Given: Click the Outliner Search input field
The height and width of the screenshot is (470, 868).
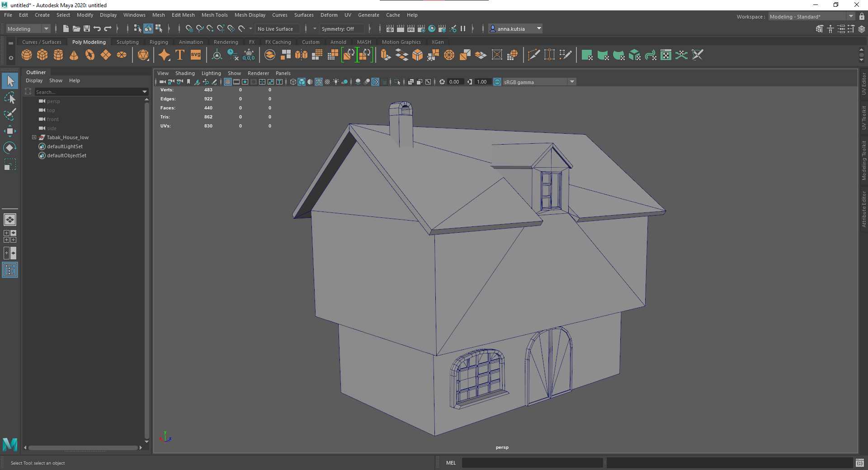Looking at the screenshot, I should point(88,92).
